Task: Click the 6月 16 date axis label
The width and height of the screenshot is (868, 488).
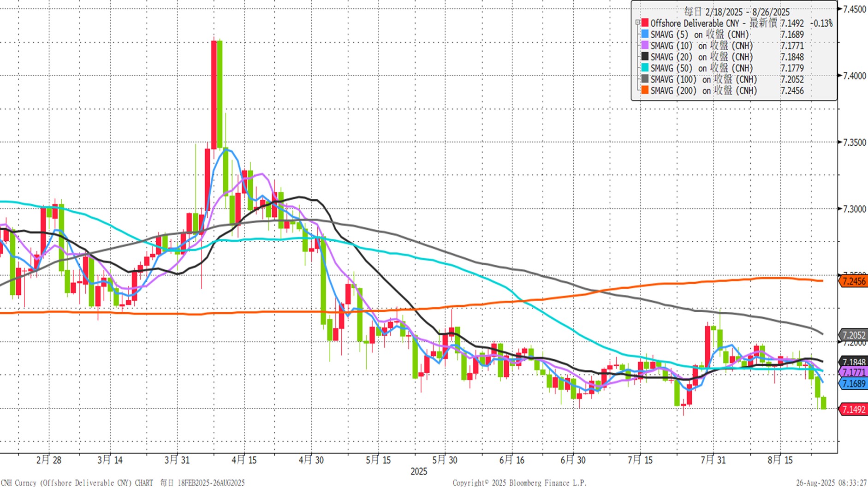Action: pos(512,460)
